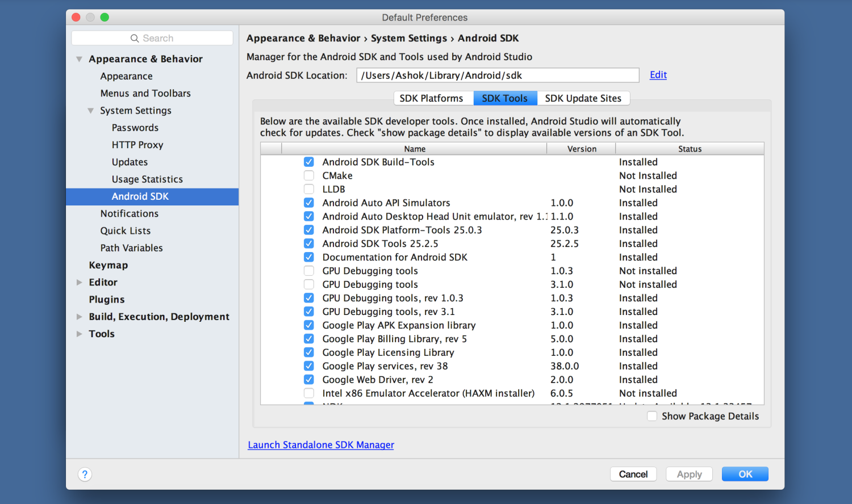Click the Android SDK Location path field
852x504 pixels.
[498, 75]
